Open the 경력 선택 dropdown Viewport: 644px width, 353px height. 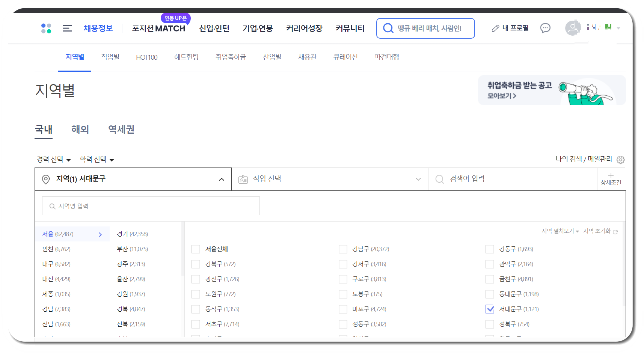pos(53,159)
